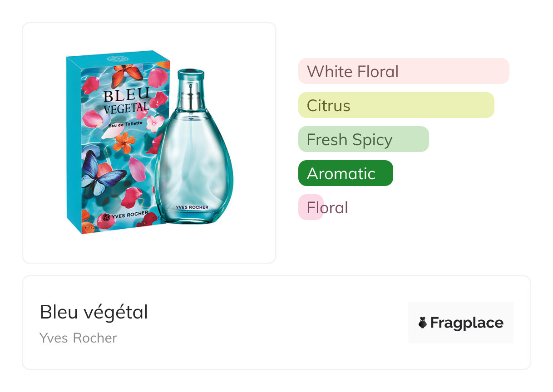The image size is (553, 392).
Task: Click the YVES ROCHER label on bottle
Action: click(192, 207)
